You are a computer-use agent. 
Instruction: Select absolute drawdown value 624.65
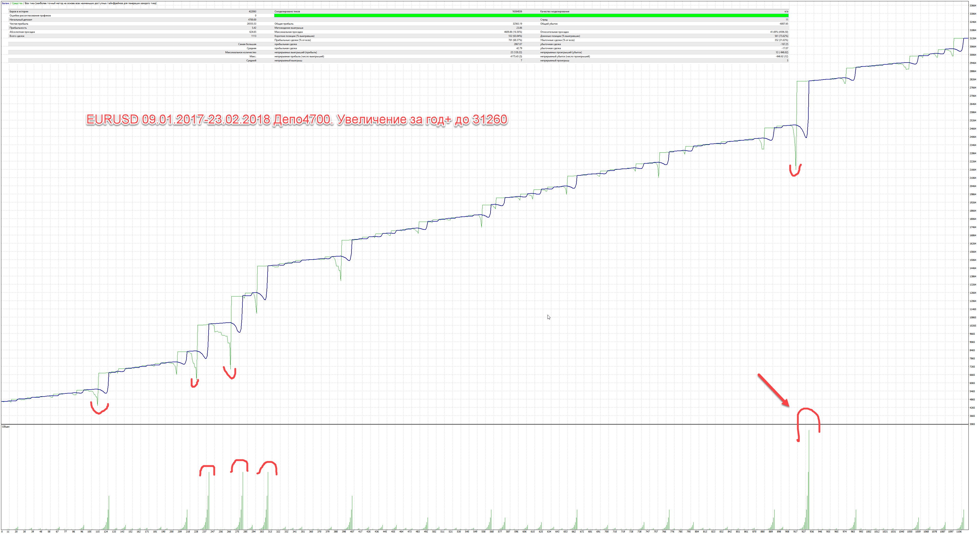coord(253,32)
